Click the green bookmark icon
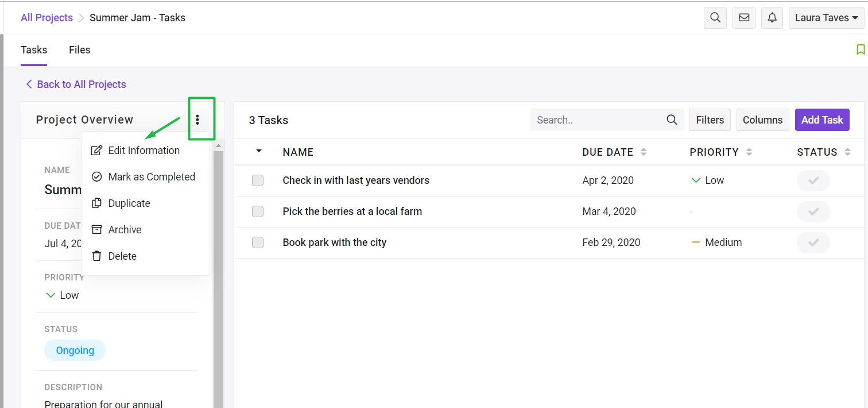Viewport: 868px width, 408px height. [861, 50]
